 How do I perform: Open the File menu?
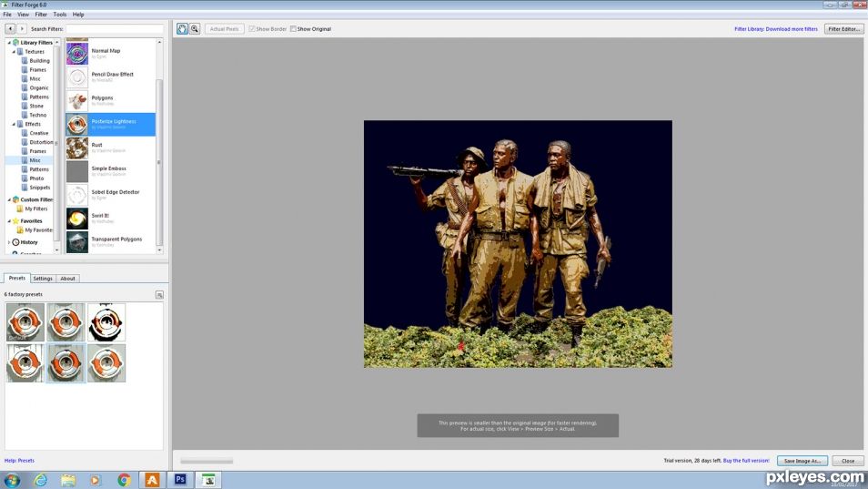[x=7, y=15]
